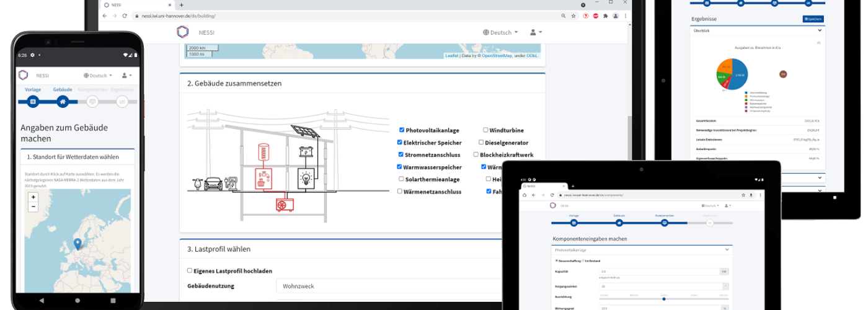Image resolution: width=868 pixels, height=310 pixels.
Task: Click the map zoom-out minus button on phone
Action: pos(33,207)
